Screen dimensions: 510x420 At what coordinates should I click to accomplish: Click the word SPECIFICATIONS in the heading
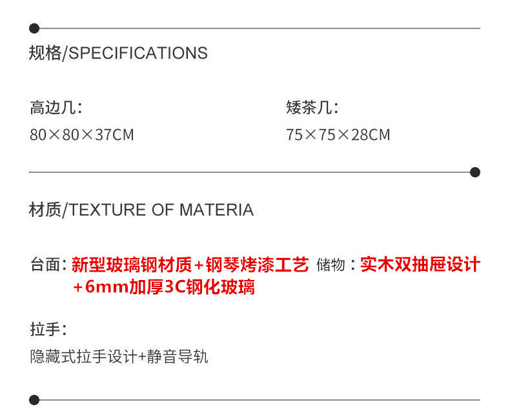[x=138, y=53]
